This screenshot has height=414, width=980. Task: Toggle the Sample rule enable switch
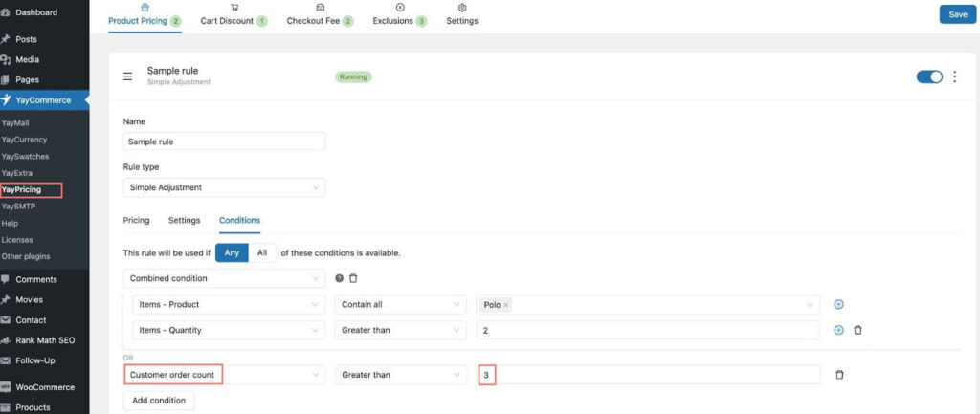[929, 76]
